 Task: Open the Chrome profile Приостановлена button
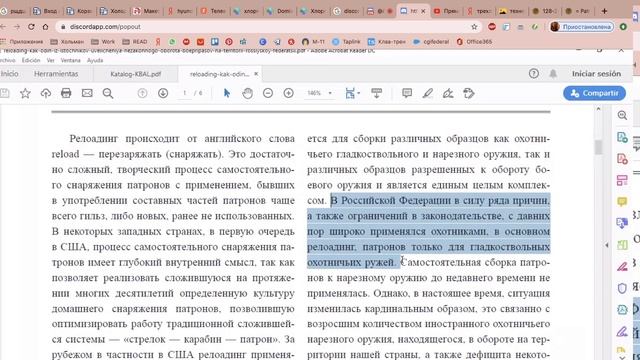click(581, 27)
